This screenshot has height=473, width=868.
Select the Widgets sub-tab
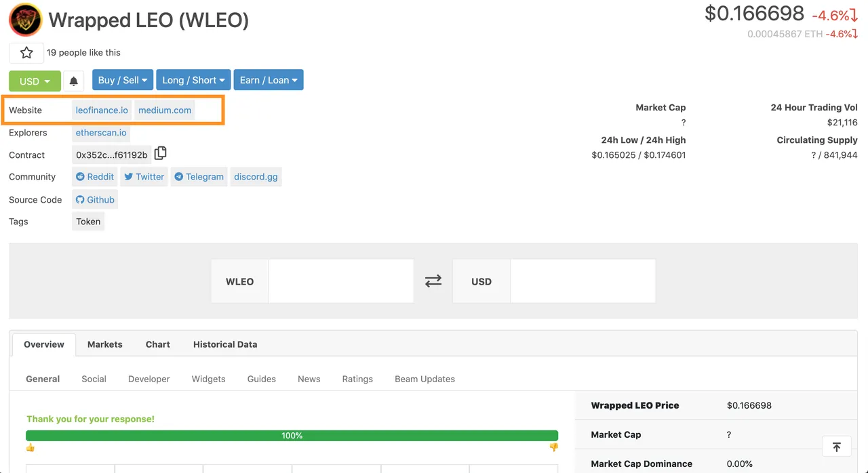pos(209,379)
